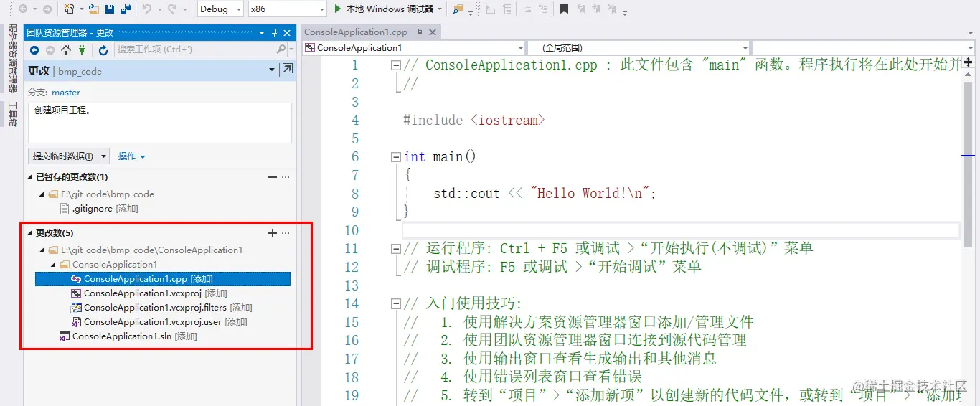This screenshot has width=980, height=406.
Task: Open ellipsis menu beside staged changes
Action: click(286, 177)
